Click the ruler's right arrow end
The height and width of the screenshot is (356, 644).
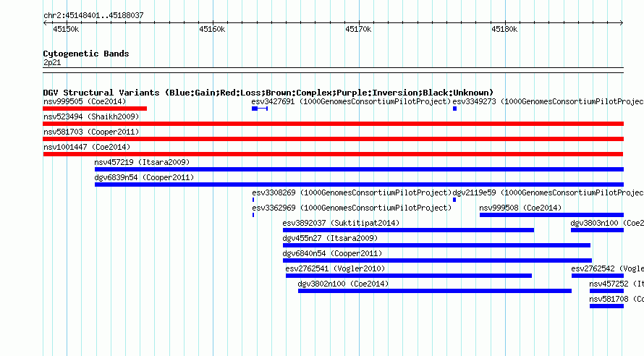tap(622, 22)
